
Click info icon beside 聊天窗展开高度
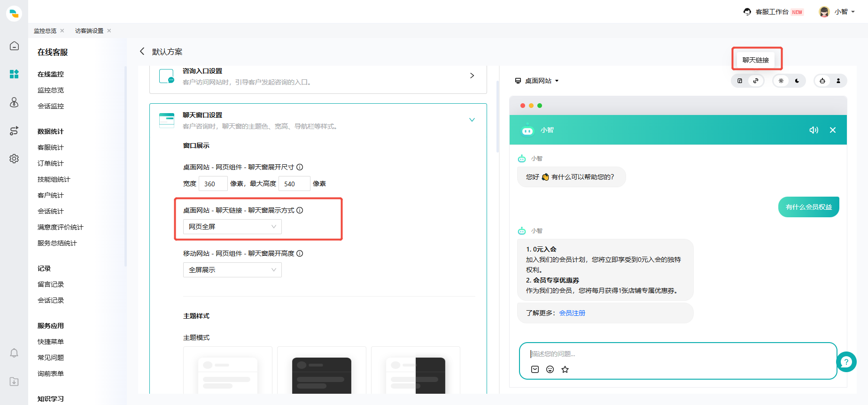click(300, 253)
